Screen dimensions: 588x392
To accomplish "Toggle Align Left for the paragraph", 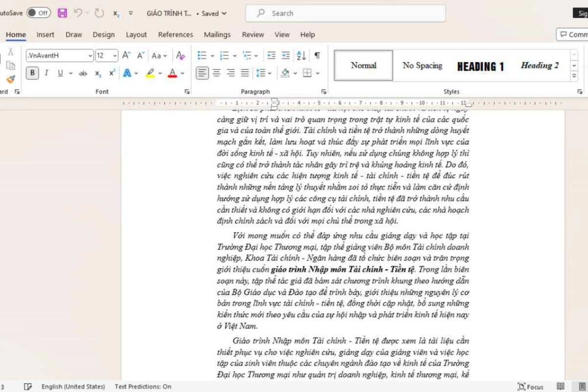I will click(x=202, y=73).
